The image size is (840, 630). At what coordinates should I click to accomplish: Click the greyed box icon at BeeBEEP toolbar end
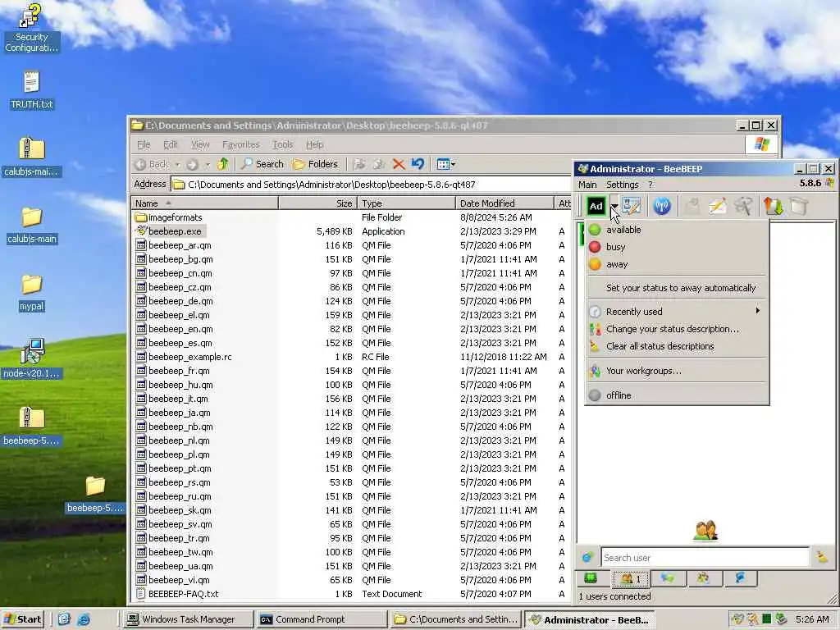click(799, 206)
